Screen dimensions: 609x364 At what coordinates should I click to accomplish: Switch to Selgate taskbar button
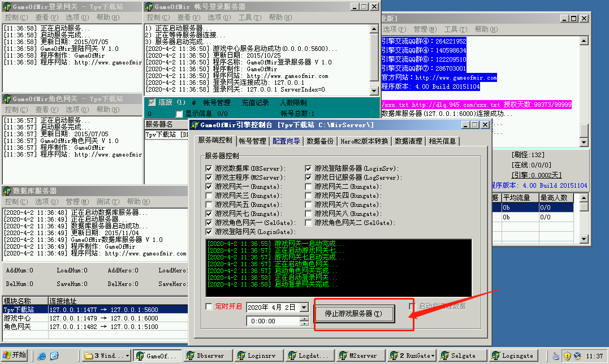pos(463,356)
